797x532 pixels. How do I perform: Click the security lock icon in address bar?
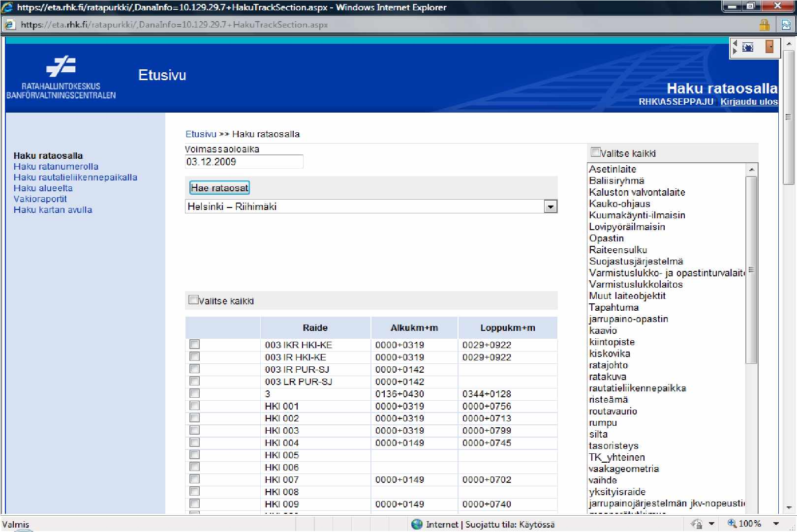(x=764, y=25)
